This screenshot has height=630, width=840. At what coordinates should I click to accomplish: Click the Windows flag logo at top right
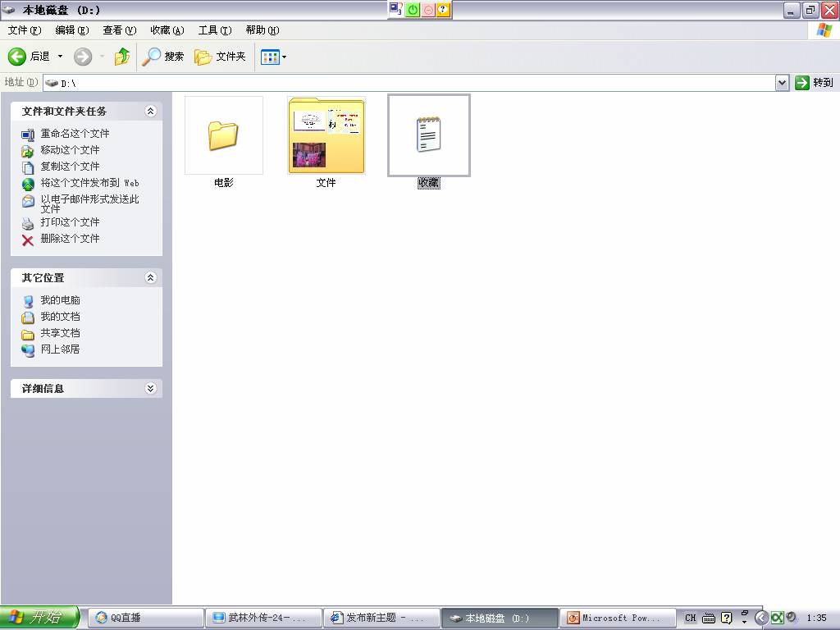[824, 30]
